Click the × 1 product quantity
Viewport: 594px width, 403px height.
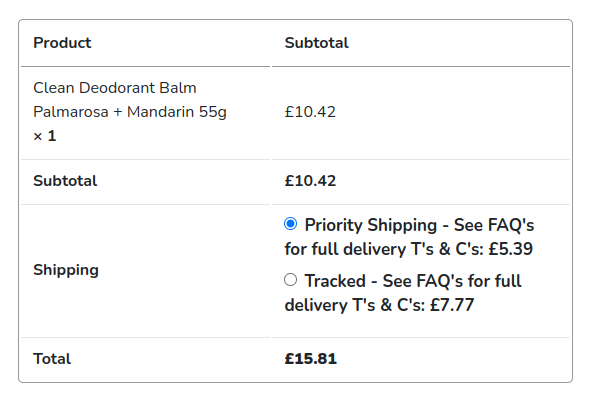[45, 136]
